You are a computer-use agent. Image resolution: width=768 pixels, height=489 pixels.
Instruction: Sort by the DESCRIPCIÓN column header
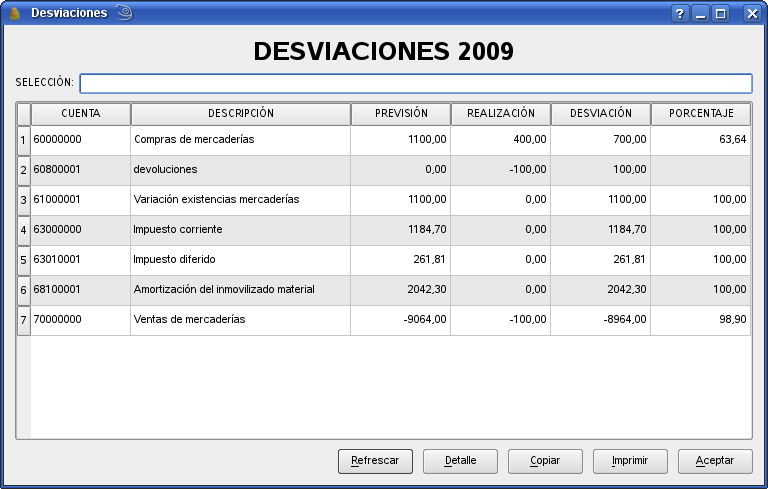coord(240,114)
